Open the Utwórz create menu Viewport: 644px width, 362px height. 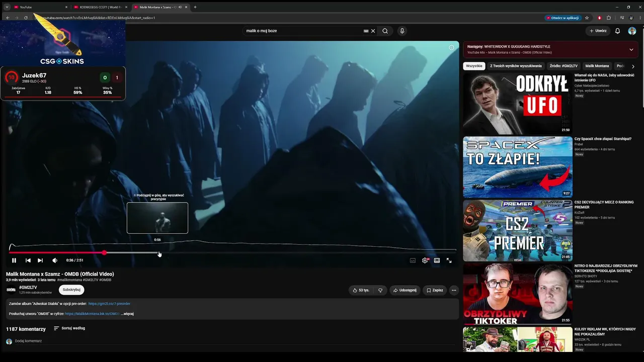click(x=598, y=31)
